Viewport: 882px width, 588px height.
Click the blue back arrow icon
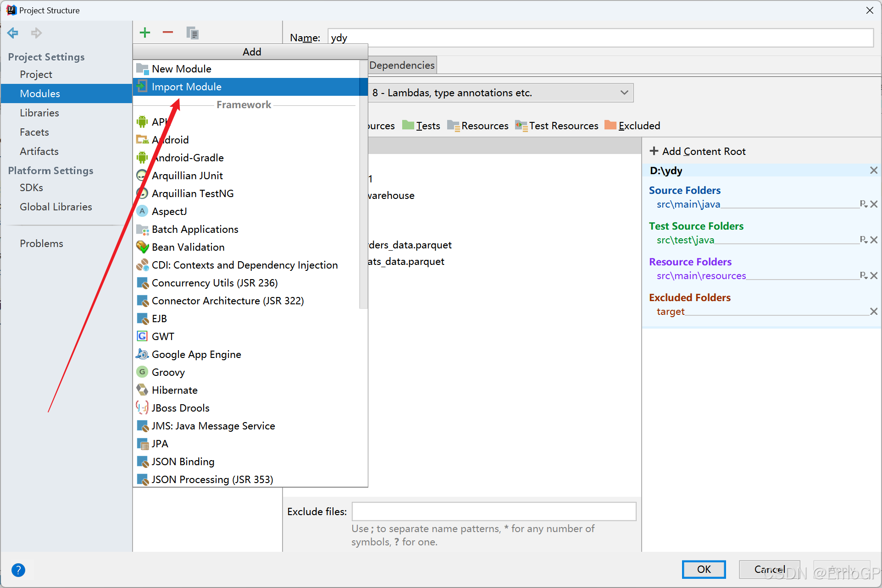(x=13, y=33)
